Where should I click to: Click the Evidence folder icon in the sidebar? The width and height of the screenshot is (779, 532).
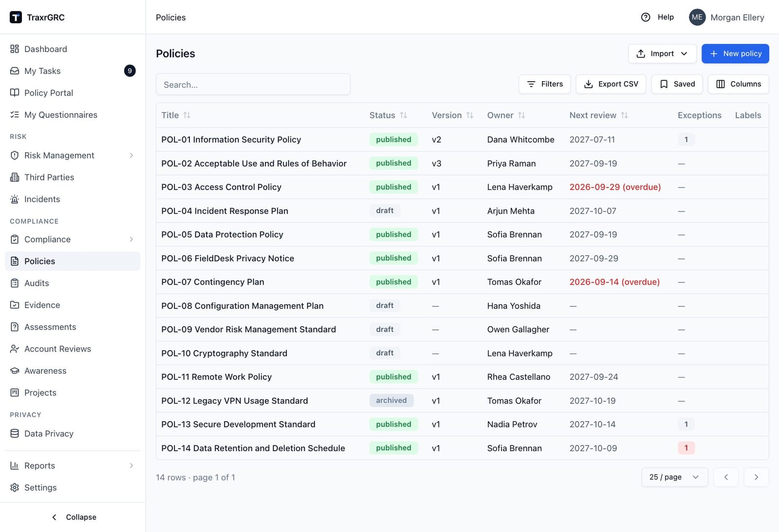pyautogui.click(x=15, y=305)
